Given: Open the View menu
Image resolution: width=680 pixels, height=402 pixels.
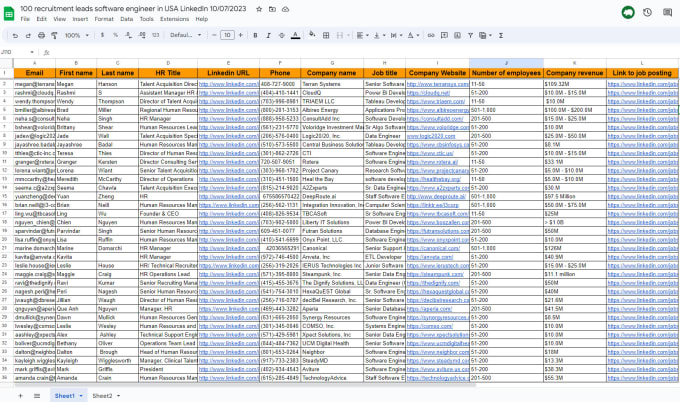Looking at the screenshot, I should click(x=59, y=19).
